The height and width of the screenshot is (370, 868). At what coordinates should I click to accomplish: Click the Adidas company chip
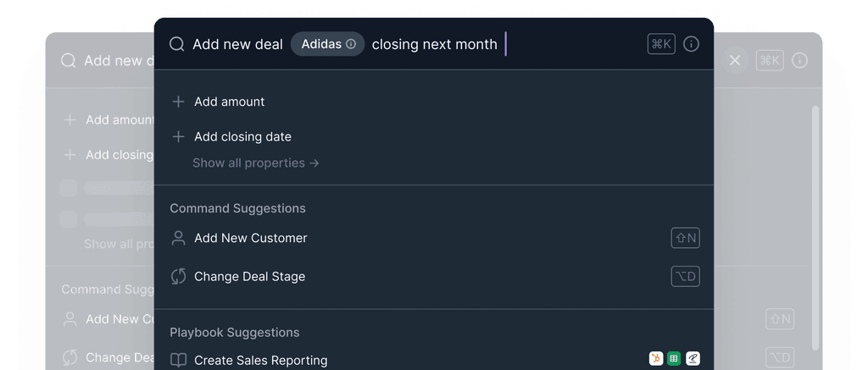[321, 44]
